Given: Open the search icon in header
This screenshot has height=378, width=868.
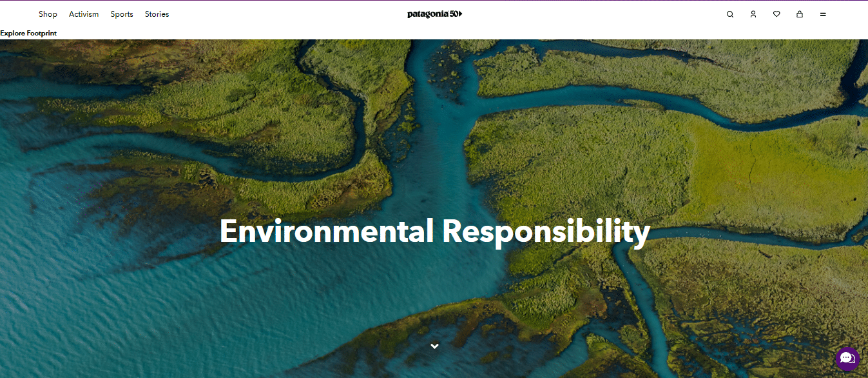Looking at the screenshot, I should 730,14.
